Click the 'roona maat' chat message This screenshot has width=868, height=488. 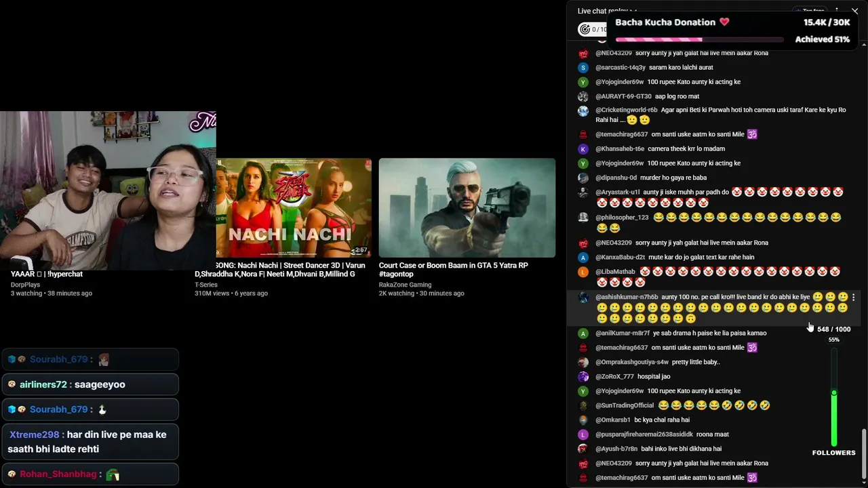(x=713, y=434)
